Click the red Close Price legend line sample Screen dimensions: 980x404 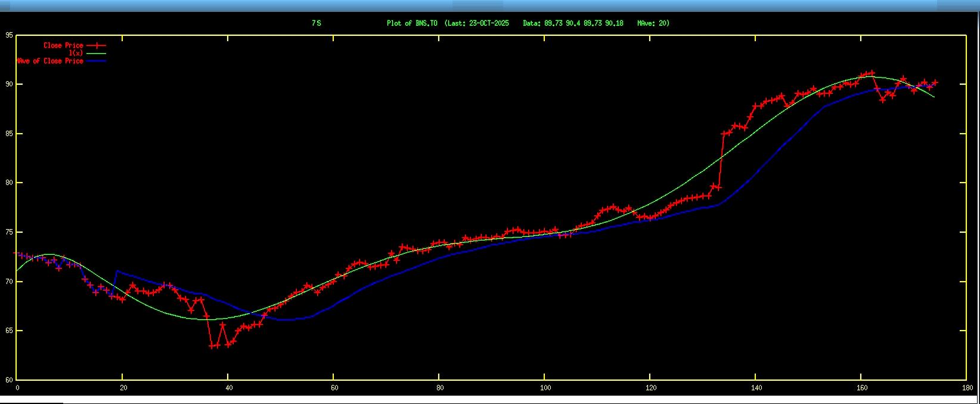(x=96, y=45)
